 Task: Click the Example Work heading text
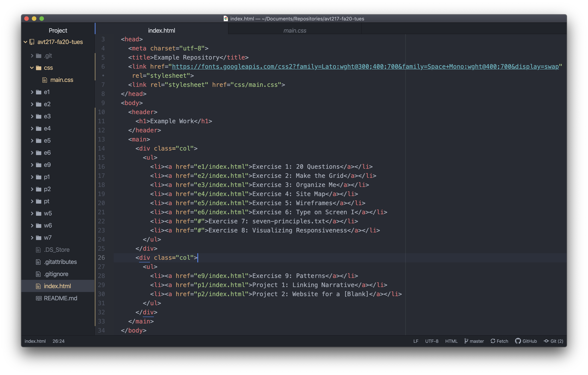(x=172, y=121)
